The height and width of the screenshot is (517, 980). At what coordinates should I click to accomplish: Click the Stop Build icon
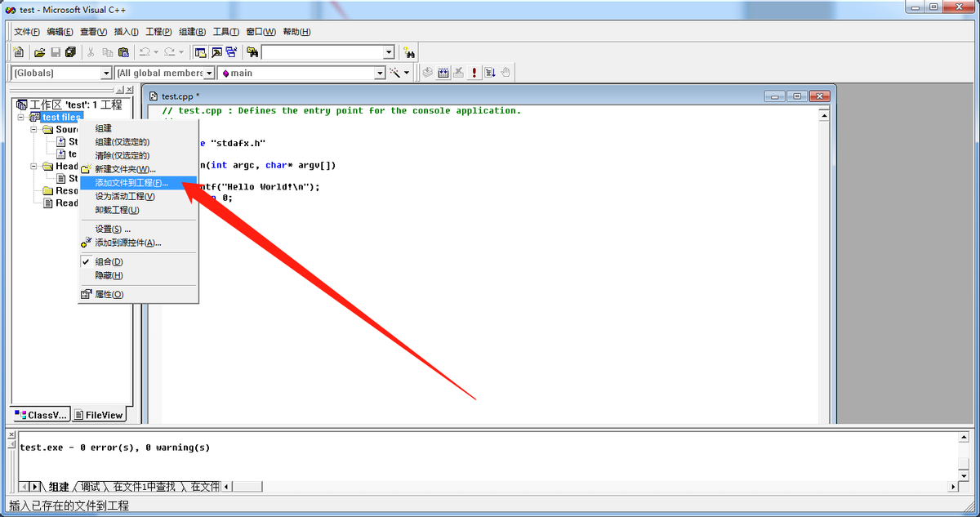[459, 73]
